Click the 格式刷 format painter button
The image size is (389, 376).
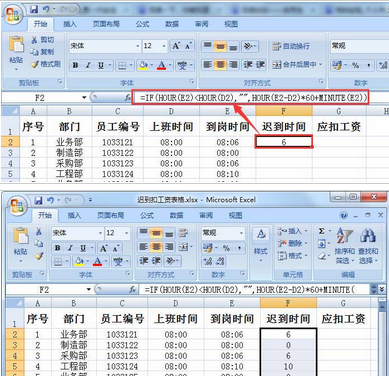pos(45,64)
